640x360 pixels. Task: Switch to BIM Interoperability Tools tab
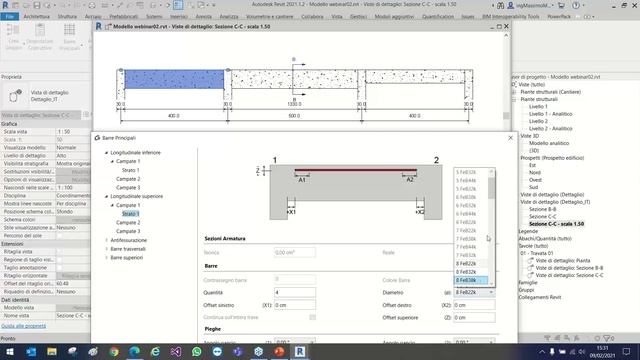(x=511, y=17)
